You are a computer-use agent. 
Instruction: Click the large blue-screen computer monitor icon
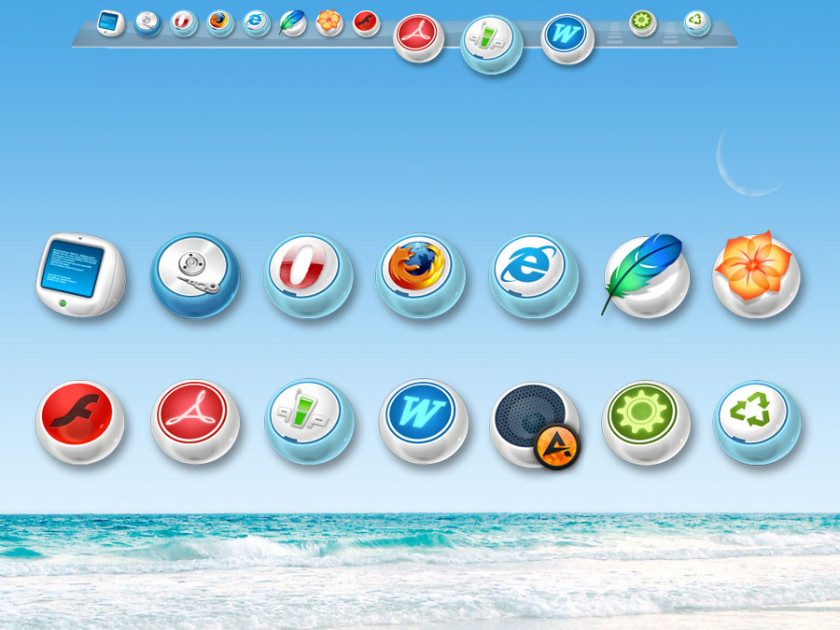[x=79, y=274]
